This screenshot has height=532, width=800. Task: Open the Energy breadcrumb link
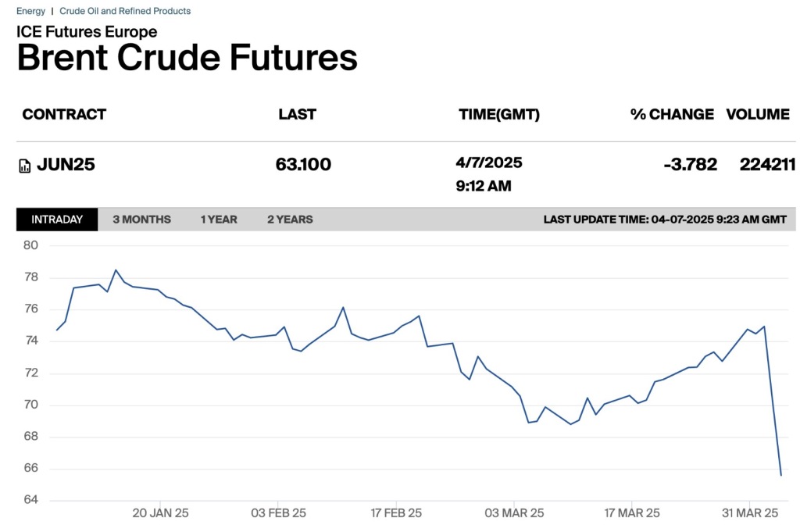click(30, 11)
